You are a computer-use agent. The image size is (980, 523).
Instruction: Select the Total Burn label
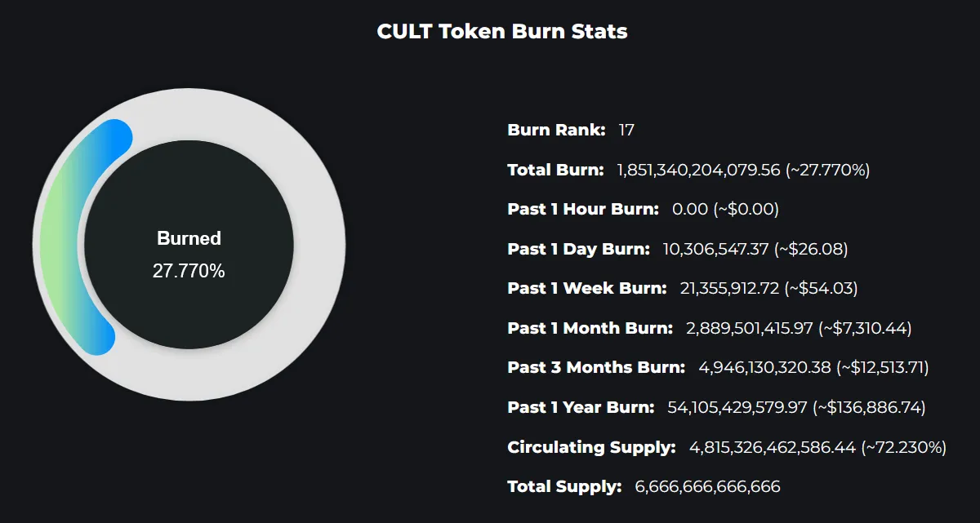coord(556,170)
